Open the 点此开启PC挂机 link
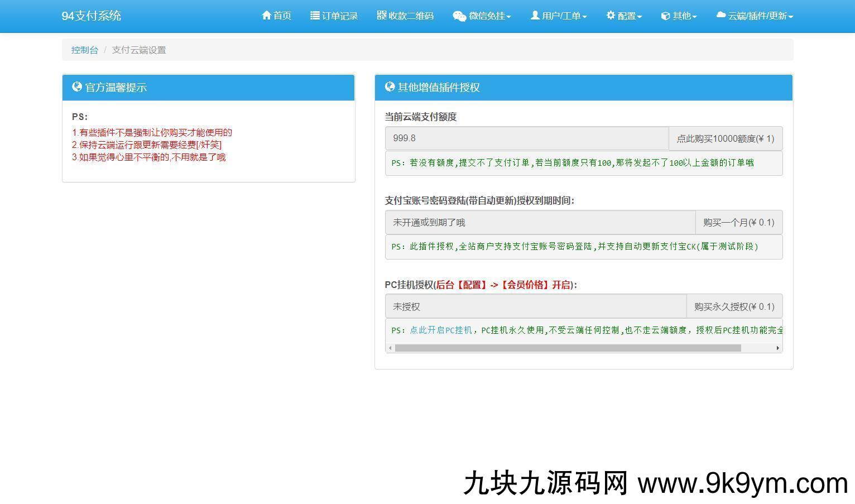The height and width of the screenshot is (504, 855). pos(441,330)
